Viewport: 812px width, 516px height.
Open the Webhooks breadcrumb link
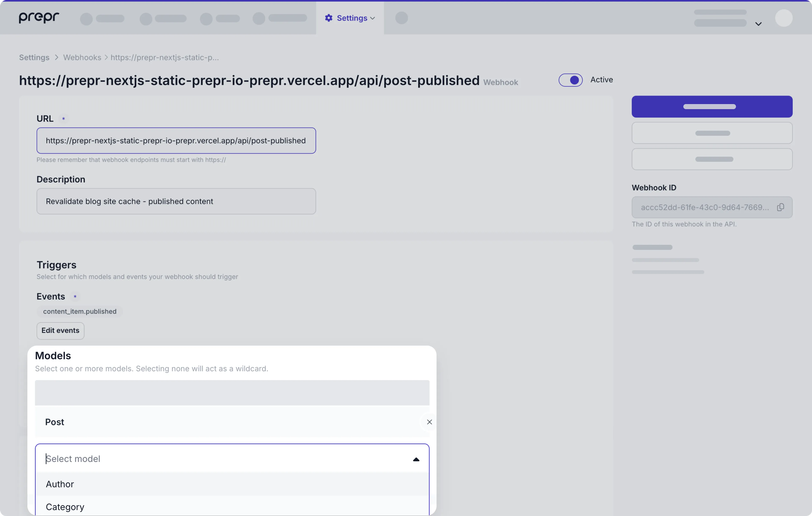pyautogui.click(x=82, y=57)
